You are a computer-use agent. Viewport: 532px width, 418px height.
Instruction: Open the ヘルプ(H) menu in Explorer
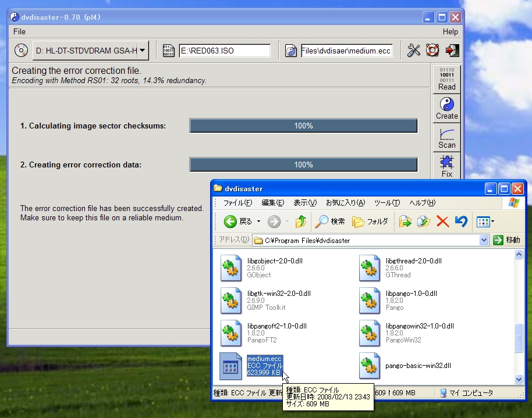(423, 203)
